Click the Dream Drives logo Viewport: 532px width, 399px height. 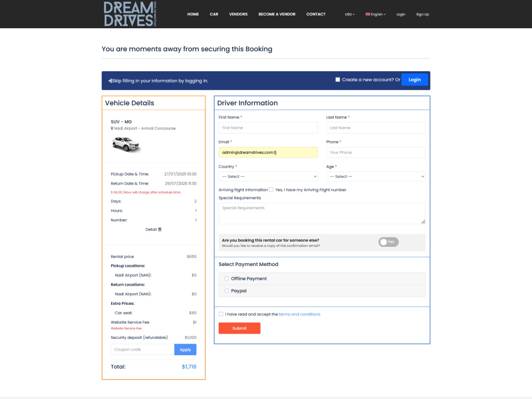coord(130,14)
